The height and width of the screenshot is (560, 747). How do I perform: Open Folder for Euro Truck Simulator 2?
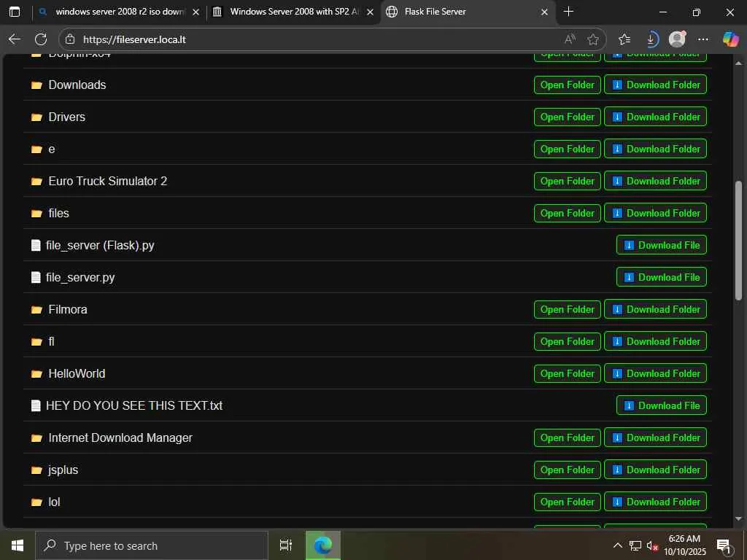pos(568,181)
